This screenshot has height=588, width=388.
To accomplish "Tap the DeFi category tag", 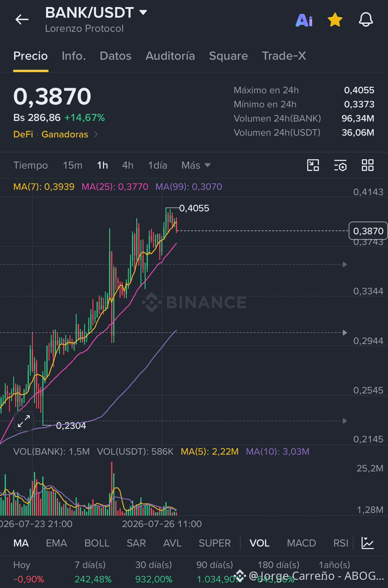I will 23,134.
